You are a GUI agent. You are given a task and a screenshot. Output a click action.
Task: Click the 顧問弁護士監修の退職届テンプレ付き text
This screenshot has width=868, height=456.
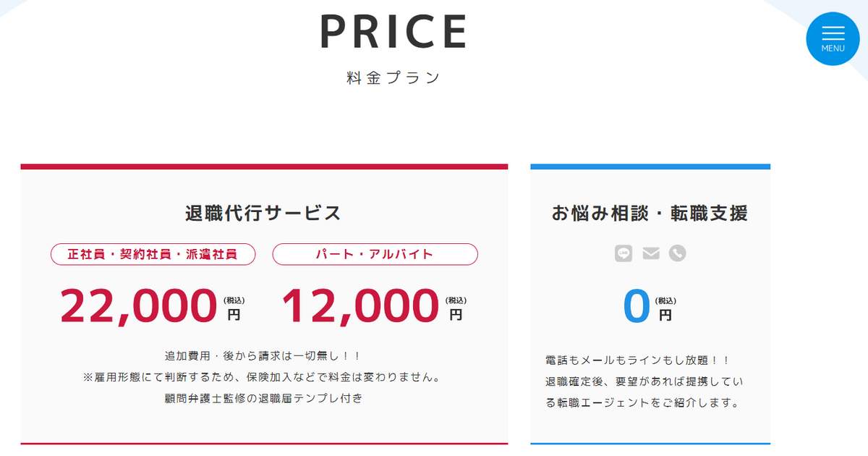click(x=264, y=397)
